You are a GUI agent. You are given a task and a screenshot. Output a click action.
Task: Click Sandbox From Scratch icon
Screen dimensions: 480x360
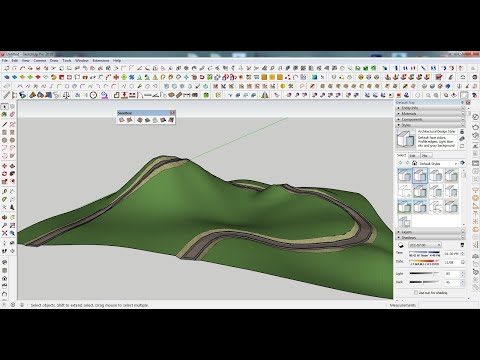pos(129,120)
